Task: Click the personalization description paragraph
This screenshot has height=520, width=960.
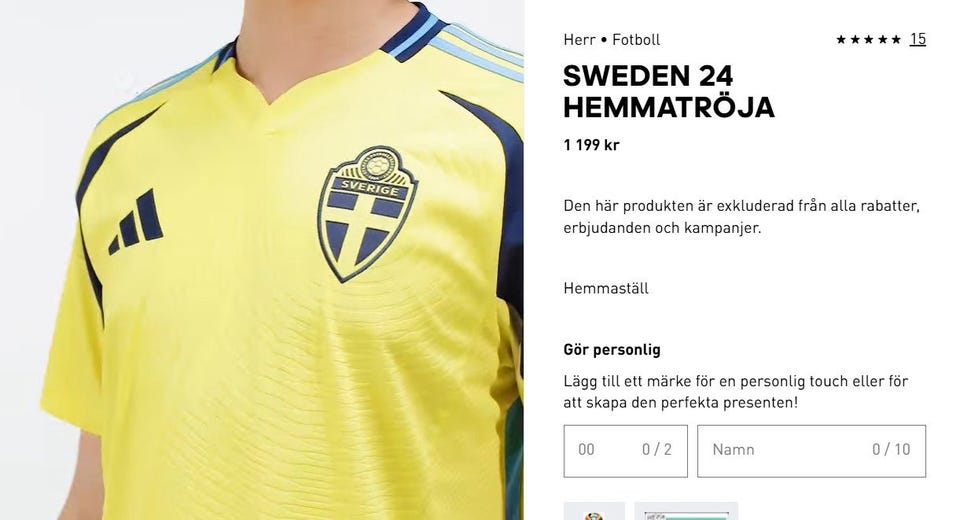Action: click(735, 392)
